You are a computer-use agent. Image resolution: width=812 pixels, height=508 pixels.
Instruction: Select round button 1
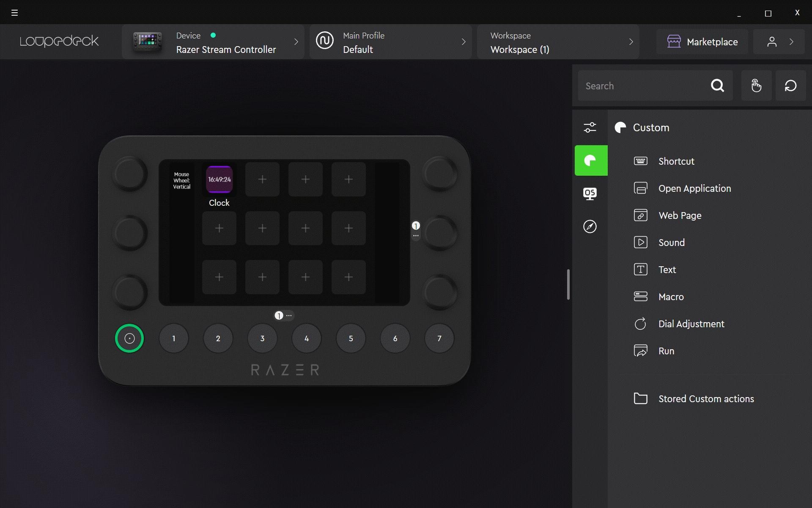click(174, 338)
